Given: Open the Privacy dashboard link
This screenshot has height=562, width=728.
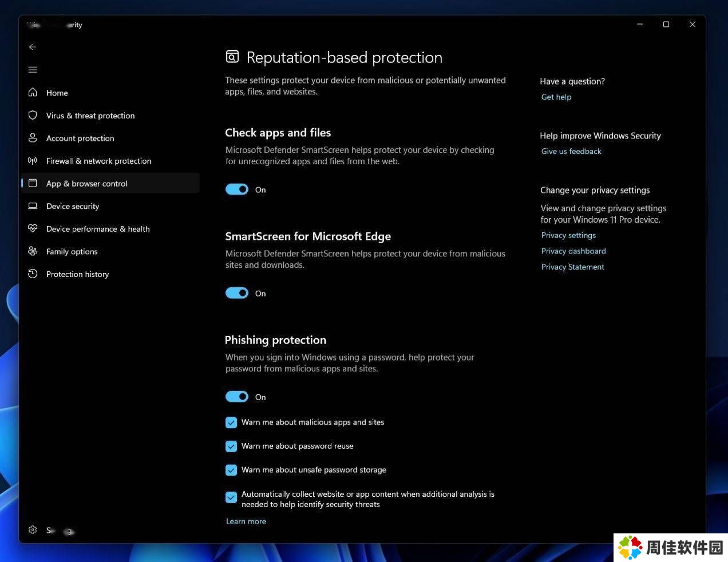Looking at the screenshot, I should coord(573,251).
